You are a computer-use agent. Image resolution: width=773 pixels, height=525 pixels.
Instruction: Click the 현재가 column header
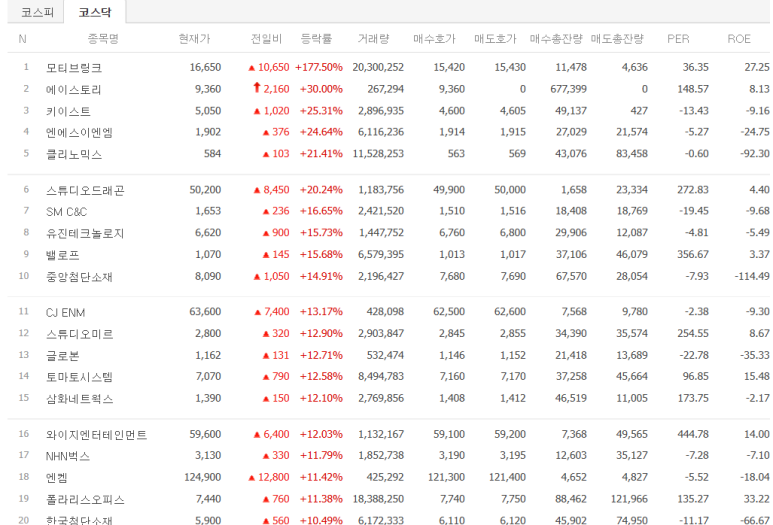pos(194,38)
